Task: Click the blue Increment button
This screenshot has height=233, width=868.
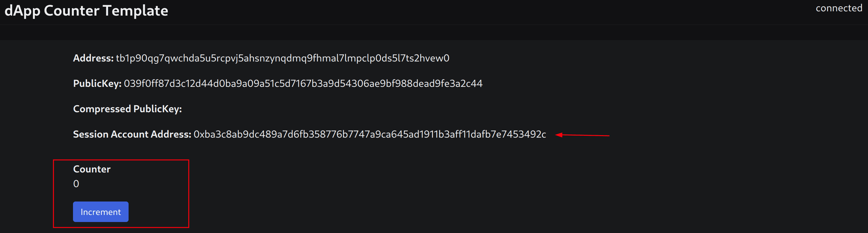Action: 101,212
